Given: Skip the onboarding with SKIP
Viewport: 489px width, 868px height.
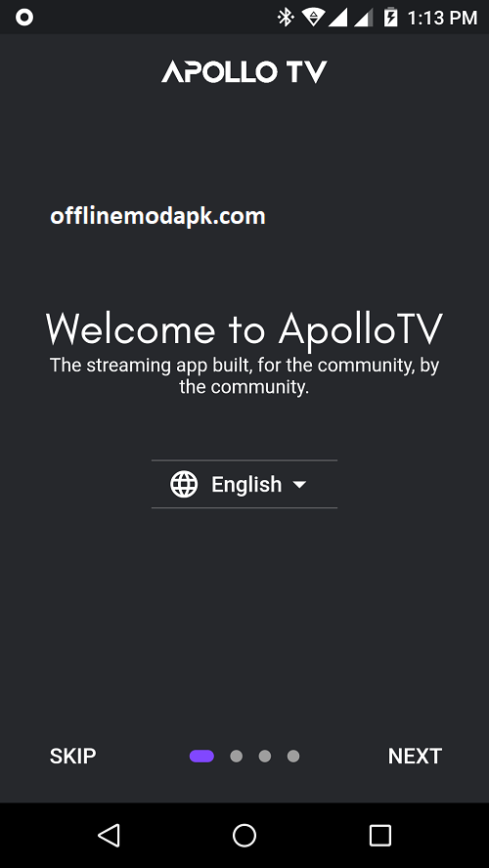Looking at the screenshot, I should coord(73,757).
